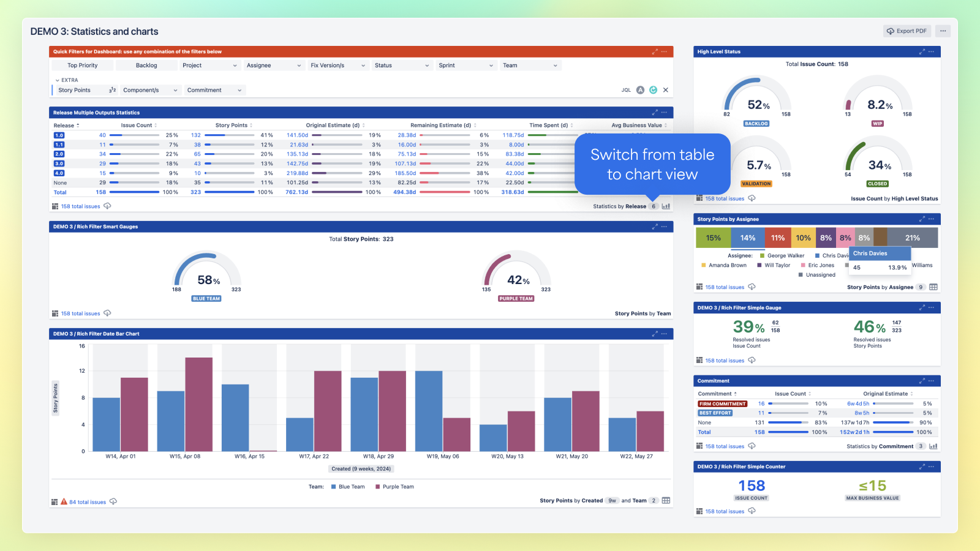Toggle the Backlog quick filter

pos(146,65)
